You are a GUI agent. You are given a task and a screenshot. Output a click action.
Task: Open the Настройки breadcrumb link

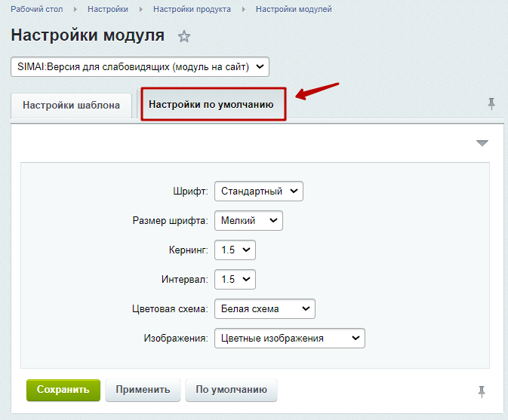click(107, 9)
